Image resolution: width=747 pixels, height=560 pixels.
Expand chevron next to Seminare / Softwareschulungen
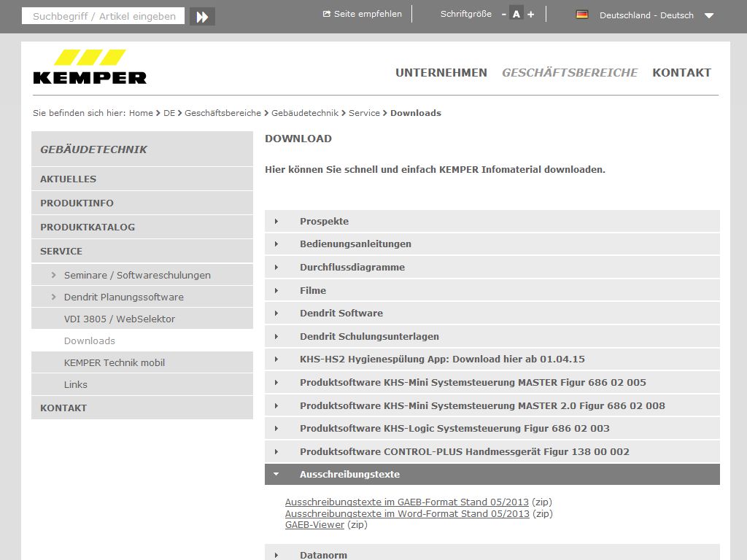(53, 275)
